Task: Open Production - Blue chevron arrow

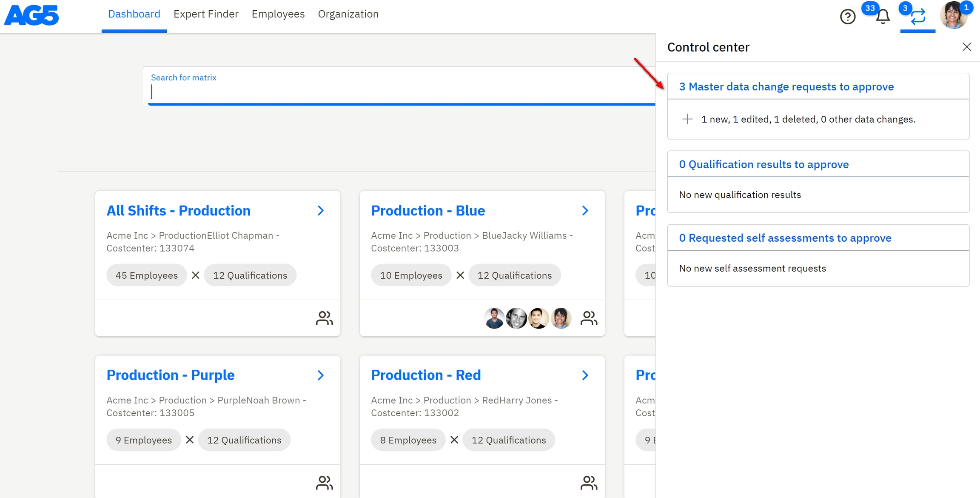Action: (x=585, y=211)
